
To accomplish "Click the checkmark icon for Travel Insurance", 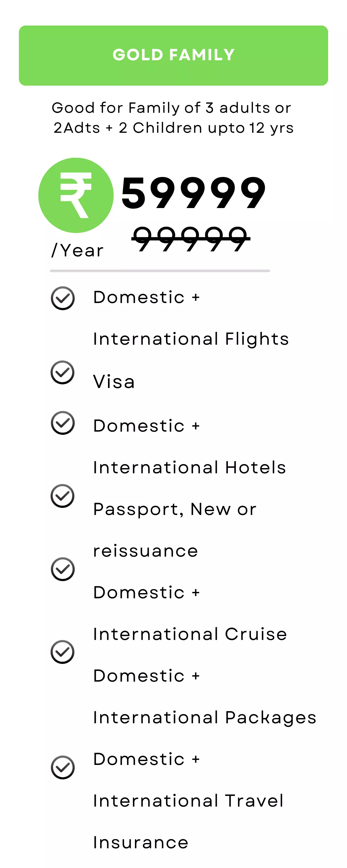I will pos(63,767).
